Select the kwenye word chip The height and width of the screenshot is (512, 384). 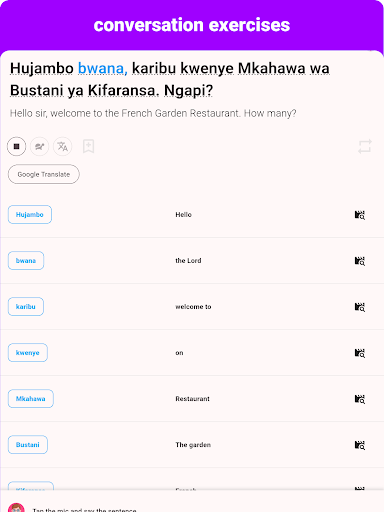[28, 352]
